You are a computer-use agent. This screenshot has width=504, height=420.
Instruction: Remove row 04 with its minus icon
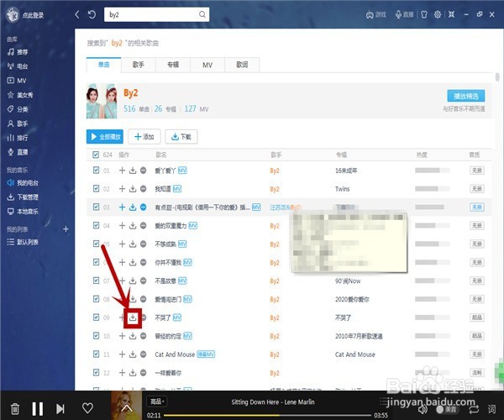pyautogui.click(x=144, y=226)
